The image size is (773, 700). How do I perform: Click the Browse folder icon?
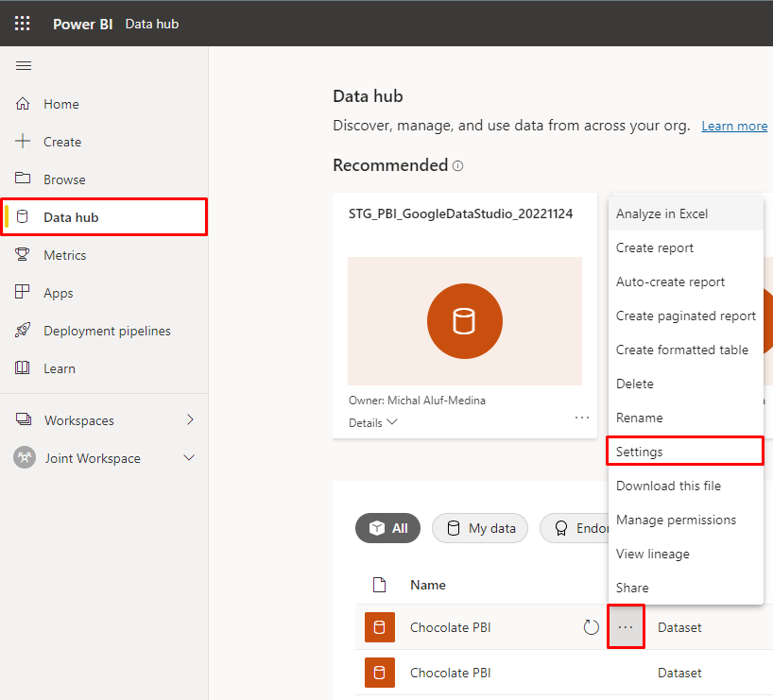23,178
